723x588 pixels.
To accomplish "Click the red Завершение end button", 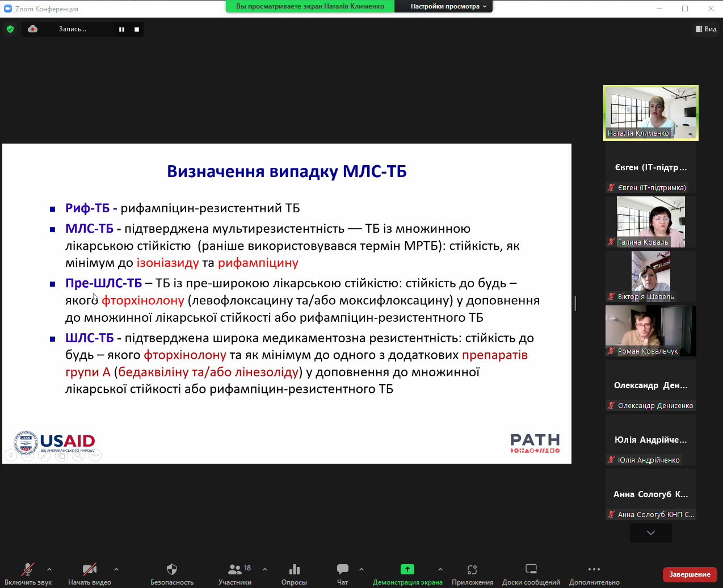I will pos(690,574).
